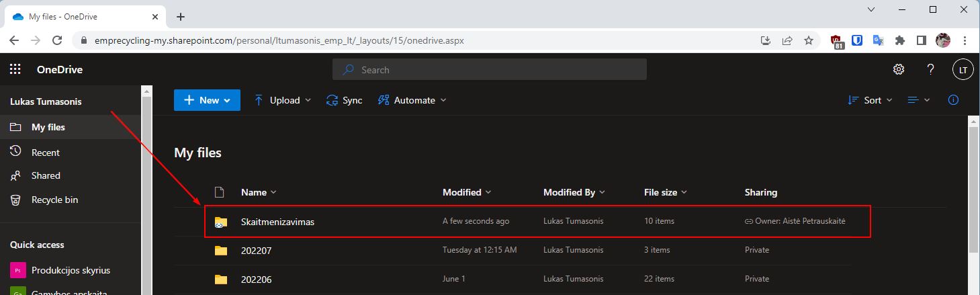
Task: Open the Shared section in sidebar
Action: click(46, 175)
